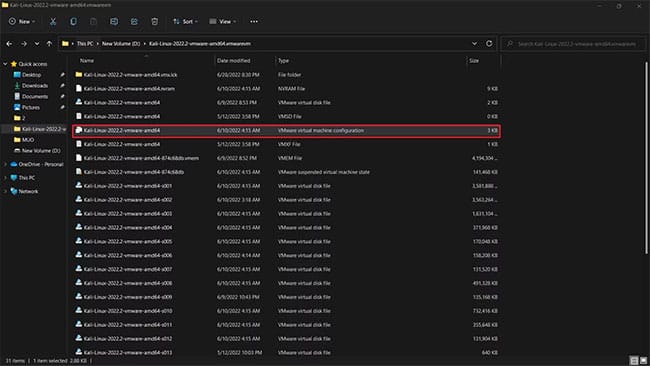Click the search box for this folder
650x366 pixels.
[573, 44]
